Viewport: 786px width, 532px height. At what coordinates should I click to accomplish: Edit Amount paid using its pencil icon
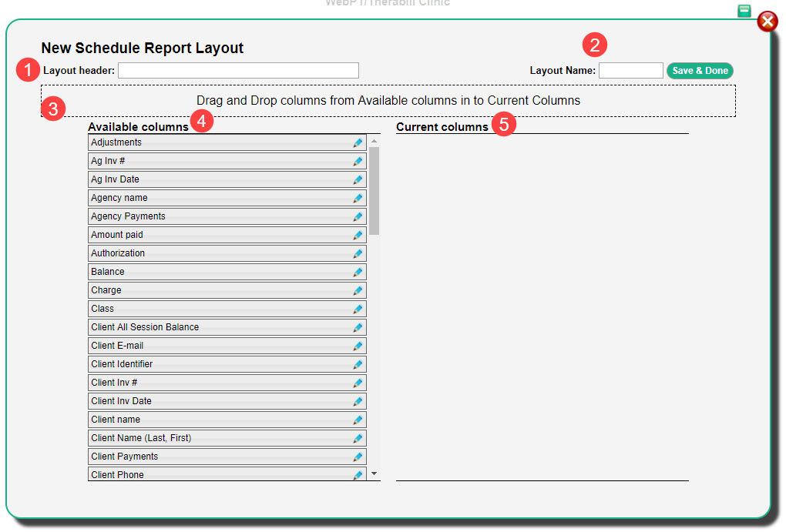[358, 236]
